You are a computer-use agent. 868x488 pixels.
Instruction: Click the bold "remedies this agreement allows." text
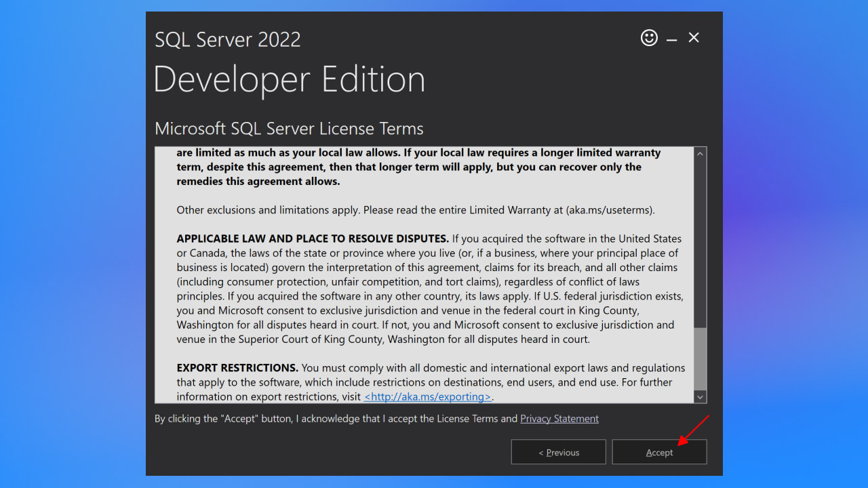click(258, 182)
